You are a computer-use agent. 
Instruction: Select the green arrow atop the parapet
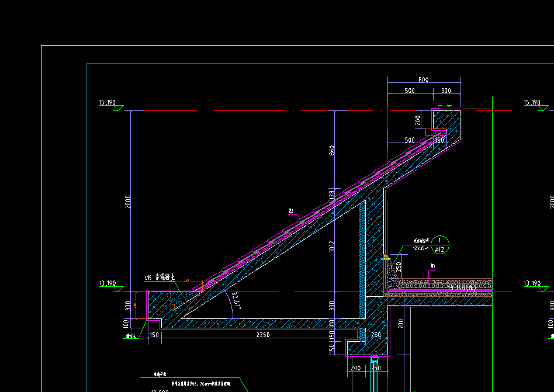coord(445,105)
